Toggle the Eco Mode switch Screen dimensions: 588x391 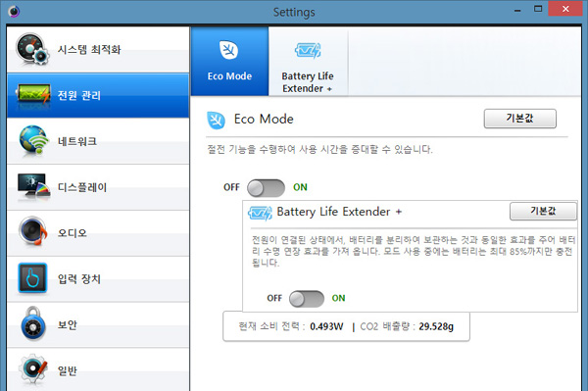266,188
